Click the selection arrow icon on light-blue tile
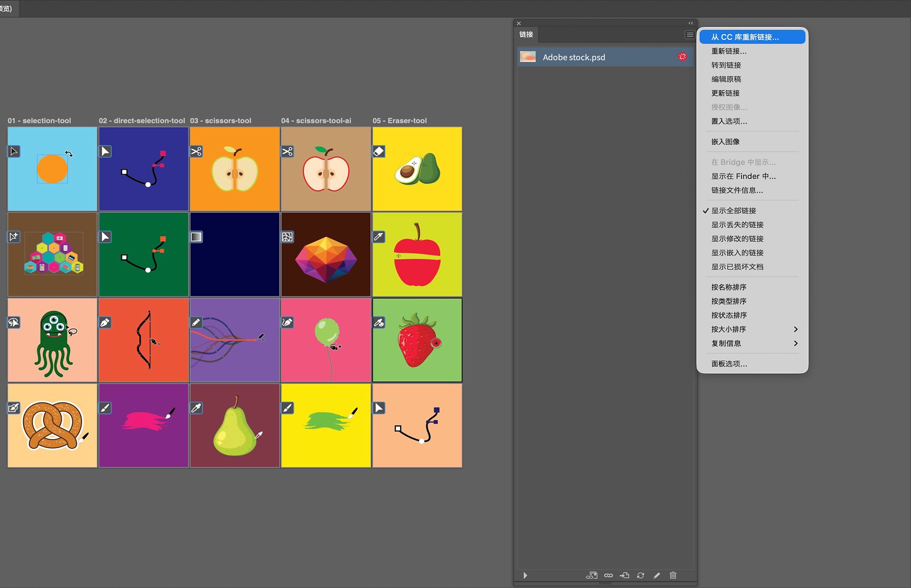 [x=14, y=151]
